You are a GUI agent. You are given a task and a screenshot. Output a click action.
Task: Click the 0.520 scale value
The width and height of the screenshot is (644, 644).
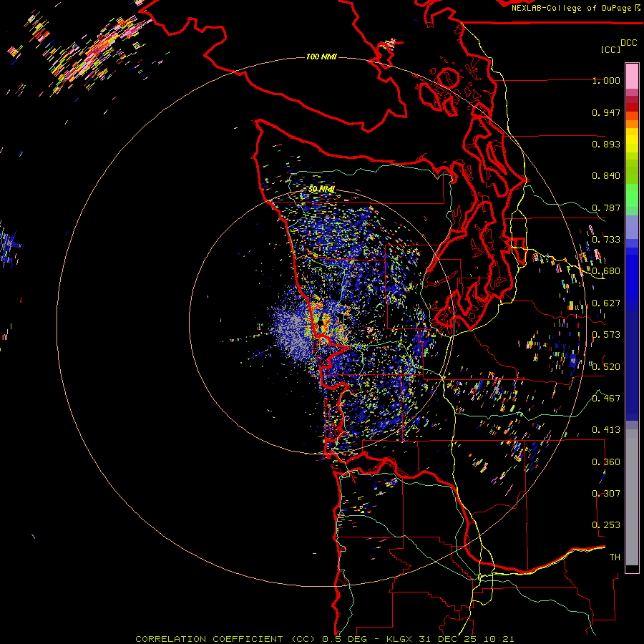coord(606,367)
